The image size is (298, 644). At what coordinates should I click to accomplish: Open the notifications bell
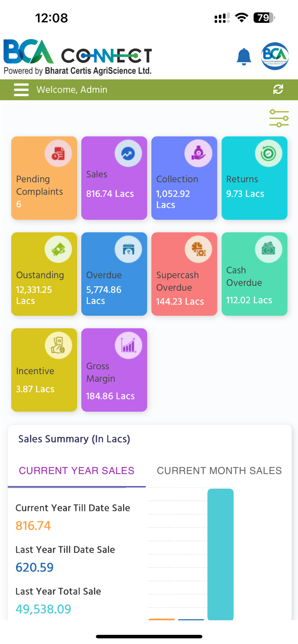tap(244, 56)
